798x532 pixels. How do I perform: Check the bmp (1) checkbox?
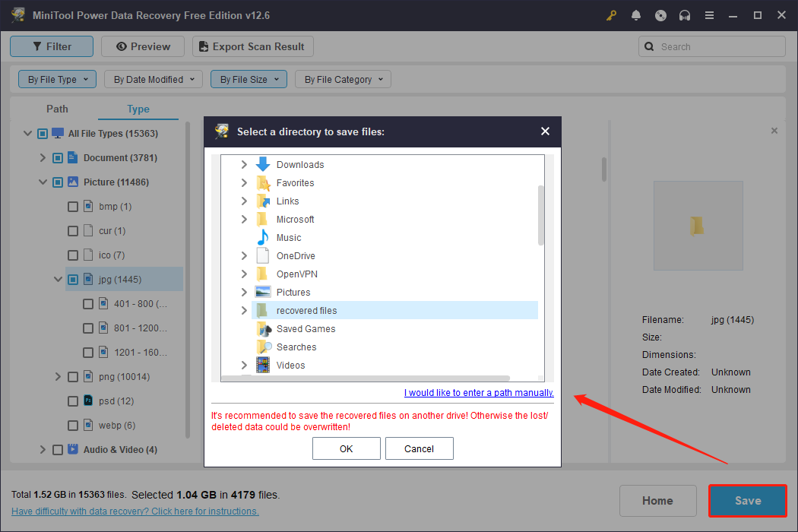pyautogui.click(x=73, y=206)
